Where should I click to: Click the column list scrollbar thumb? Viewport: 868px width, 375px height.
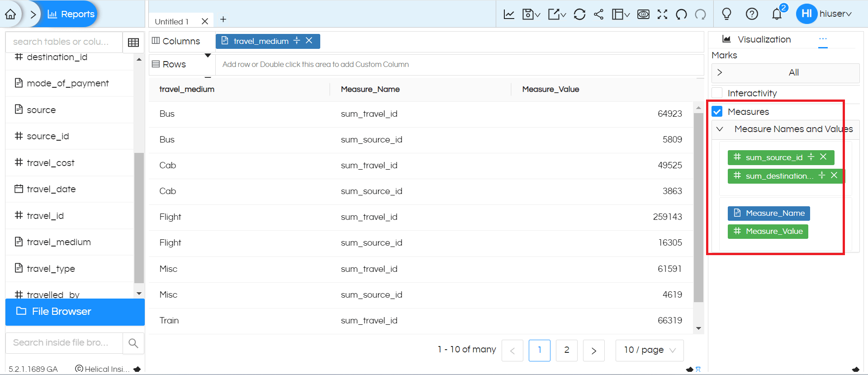click(139, 218)
